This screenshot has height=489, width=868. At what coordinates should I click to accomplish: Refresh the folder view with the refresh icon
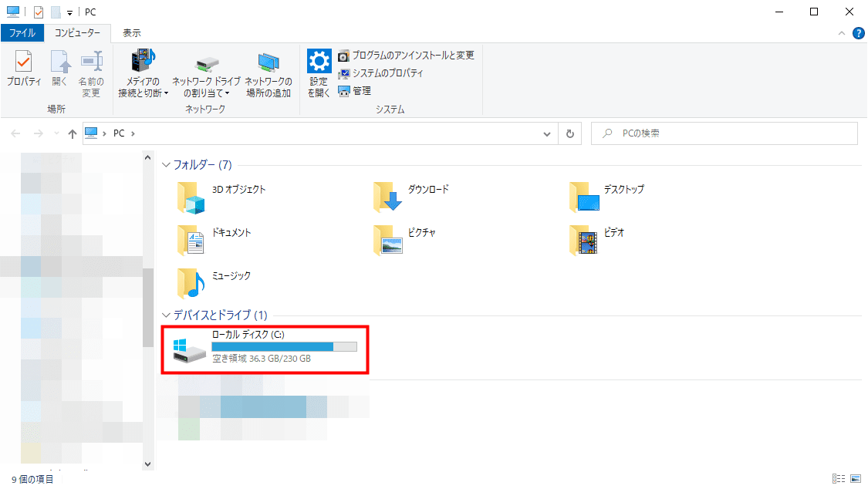coord(570,133)
